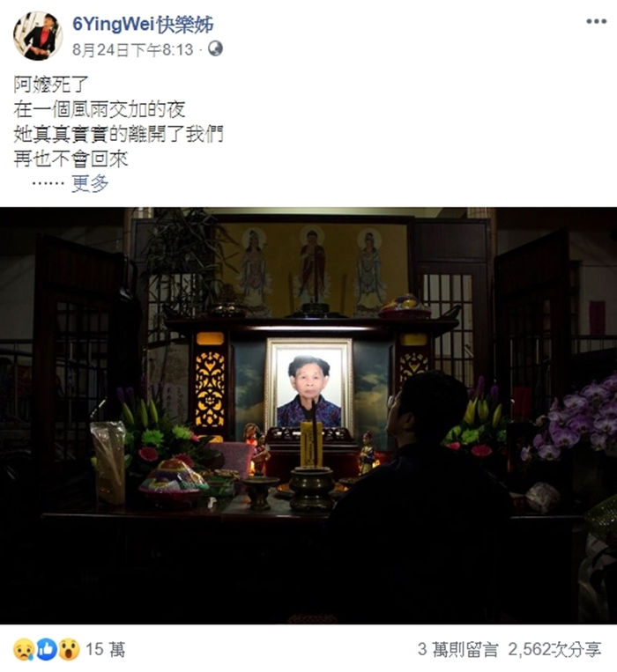Click the post line 再也不會回來
The image size is (617, 672).
(x=71, y=159)
